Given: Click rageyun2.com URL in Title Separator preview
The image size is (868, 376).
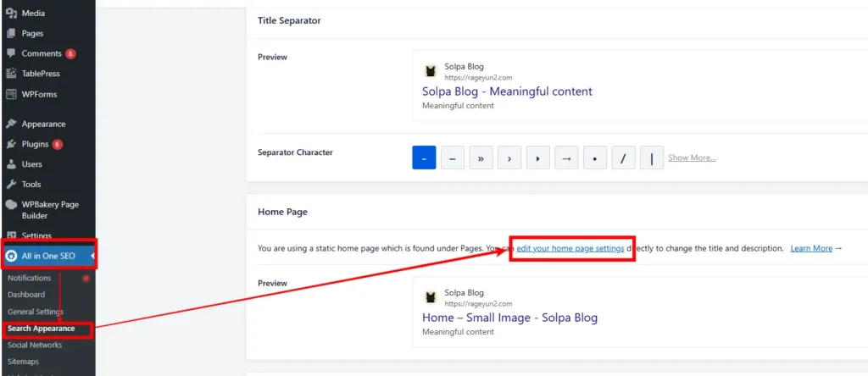Looking at the screenshot, I should pyautogui.click(x=478, y=77).
